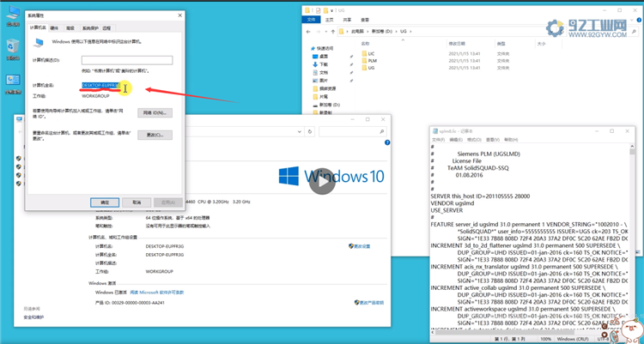Open the 查看 tab in the explorer ribbon

tap(365, 20)
